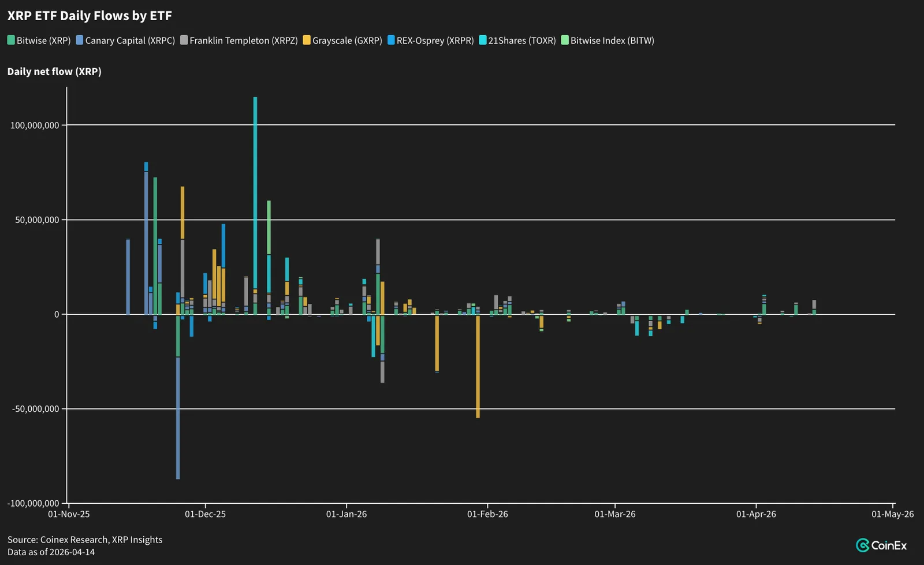The image size is (924, 565).
Task: Click the -100,000,000 y-axis label
Action: point(33,503)
